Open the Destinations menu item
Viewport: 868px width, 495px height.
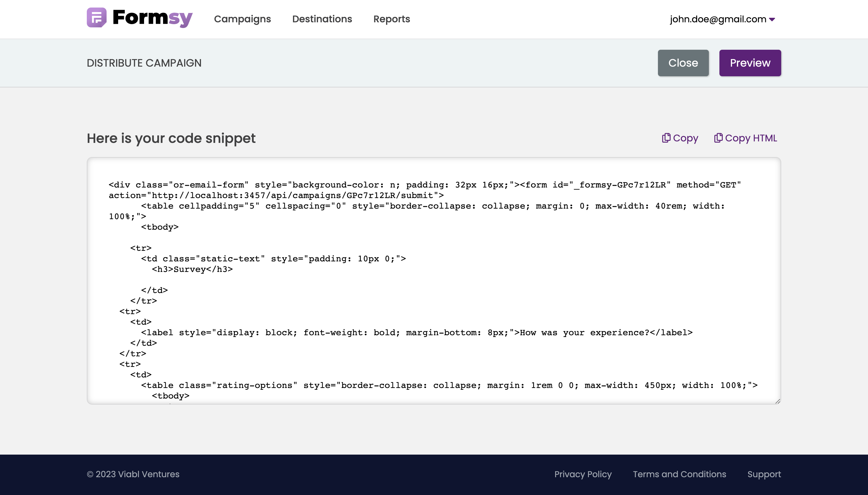(x=322, y=19)
